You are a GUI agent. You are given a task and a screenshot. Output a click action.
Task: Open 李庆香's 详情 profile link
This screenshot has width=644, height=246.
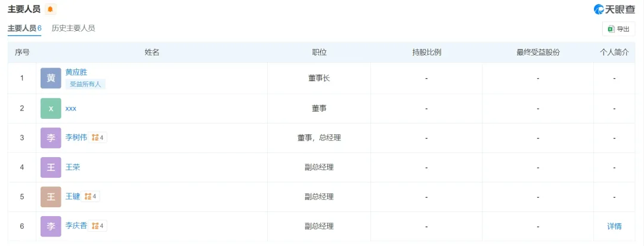coord(614,226)
